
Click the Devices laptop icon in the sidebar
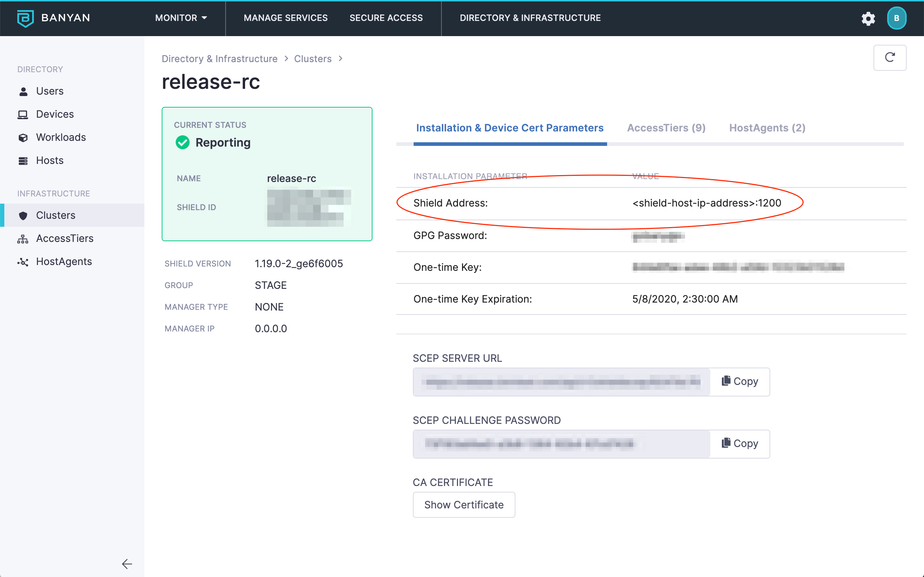point(23,114)
